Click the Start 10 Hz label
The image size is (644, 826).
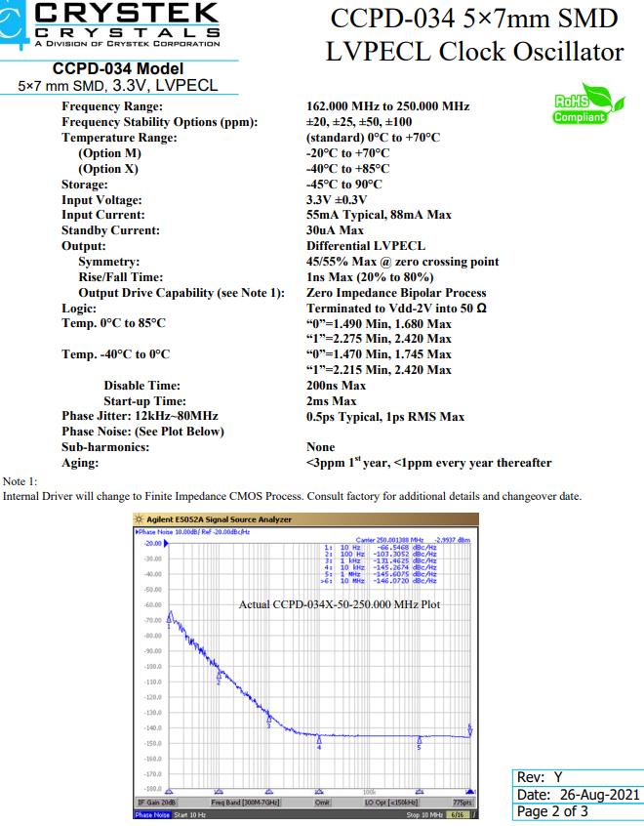tap(190, 812)
